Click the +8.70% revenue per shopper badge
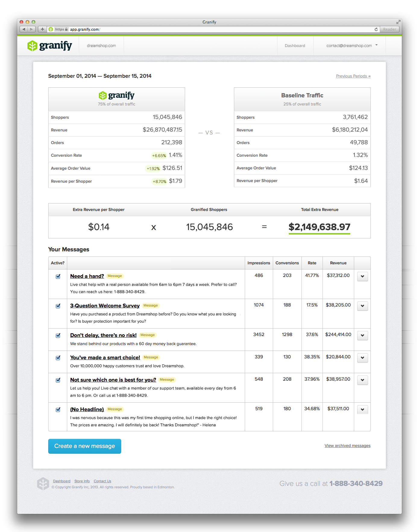The width and height of the screenshot is (419, 532). pos(159,182)
